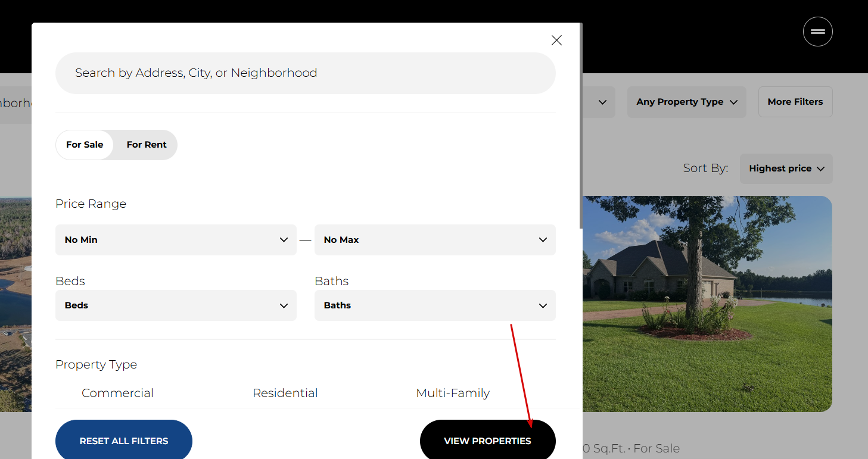Image resolution: width=868 pixels, height=459 pixels.
Task: Click View Properties button
Action: click(x=488, y=441)
